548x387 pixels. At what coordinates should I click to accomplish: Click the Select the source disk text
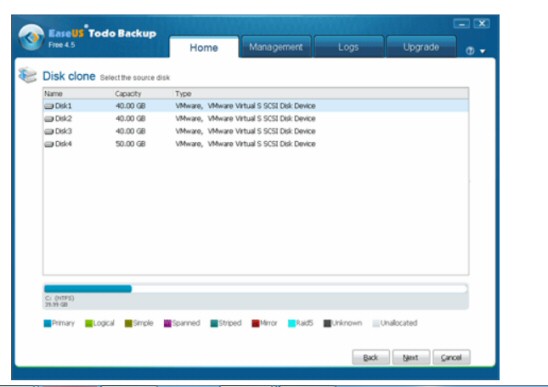135,78
